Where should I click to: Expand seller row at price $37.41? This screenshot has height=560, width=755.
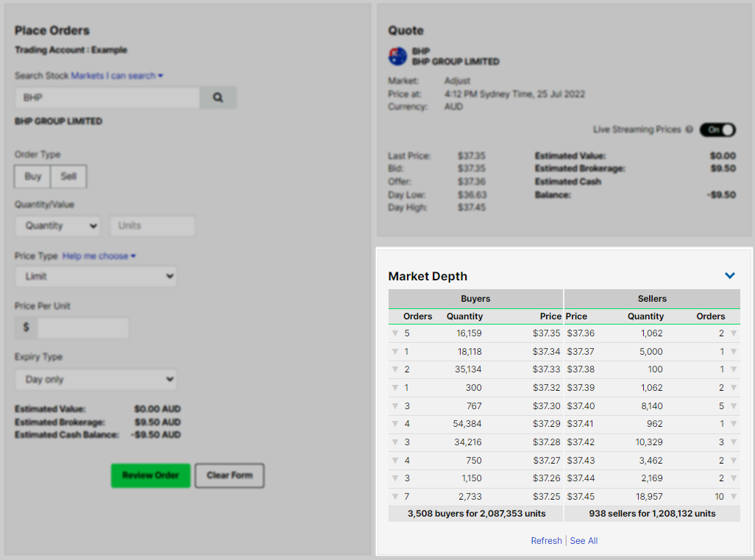[734, 424]
